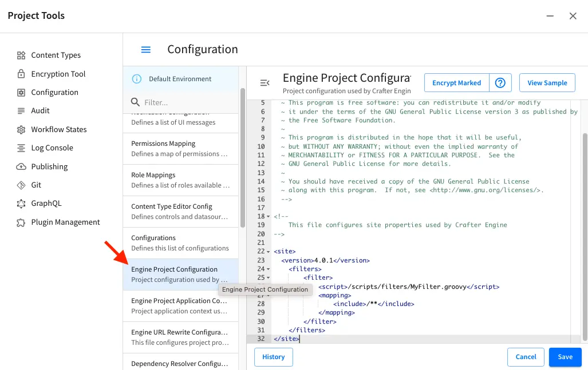
Task: Collapse the configuration list panel icon
Action: [x=265, y=83]
